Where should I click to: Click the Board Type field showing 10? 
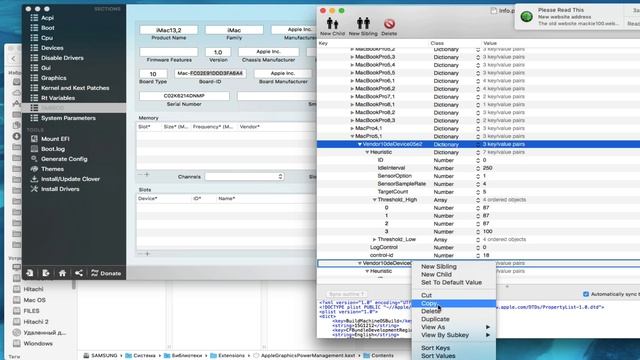(x=153, y=73)
